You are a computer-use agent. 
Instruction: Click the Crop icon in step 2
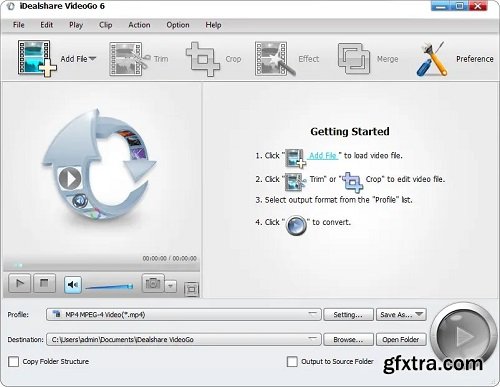tap(353, 182)
